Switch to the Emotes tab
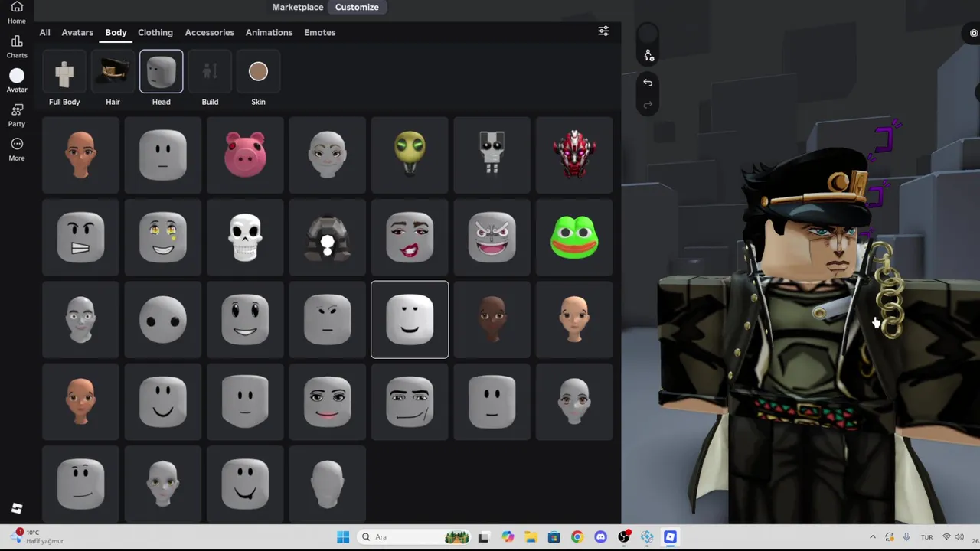Image resolution: width=980 pixels, height=551 pixels. click(x=319, y=32)
